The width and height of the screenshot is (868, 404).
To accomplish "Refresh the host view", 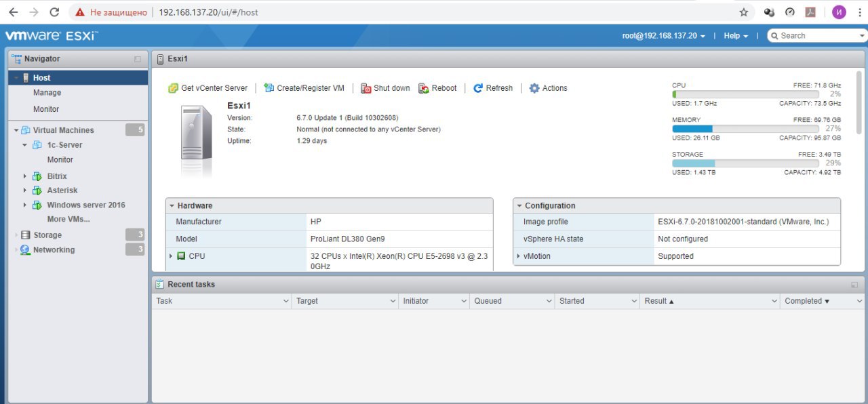I will (493, 88).
